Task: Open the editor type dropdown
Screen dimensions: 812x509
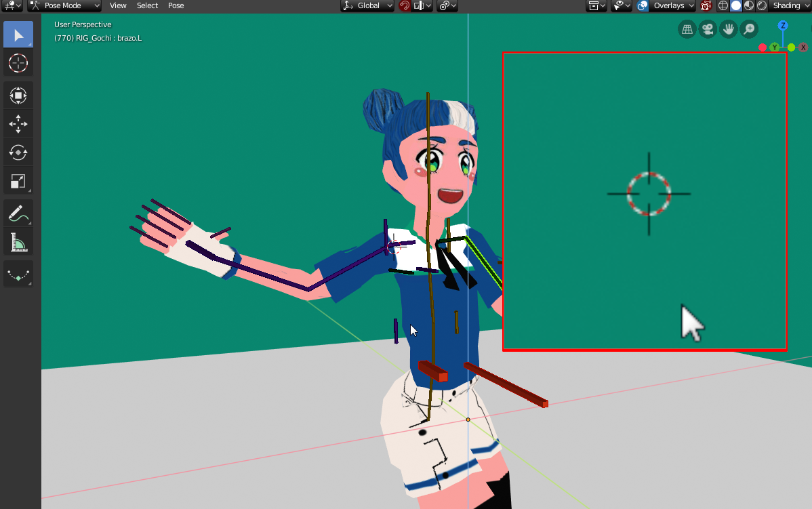Action: click(x=12, y=5)
